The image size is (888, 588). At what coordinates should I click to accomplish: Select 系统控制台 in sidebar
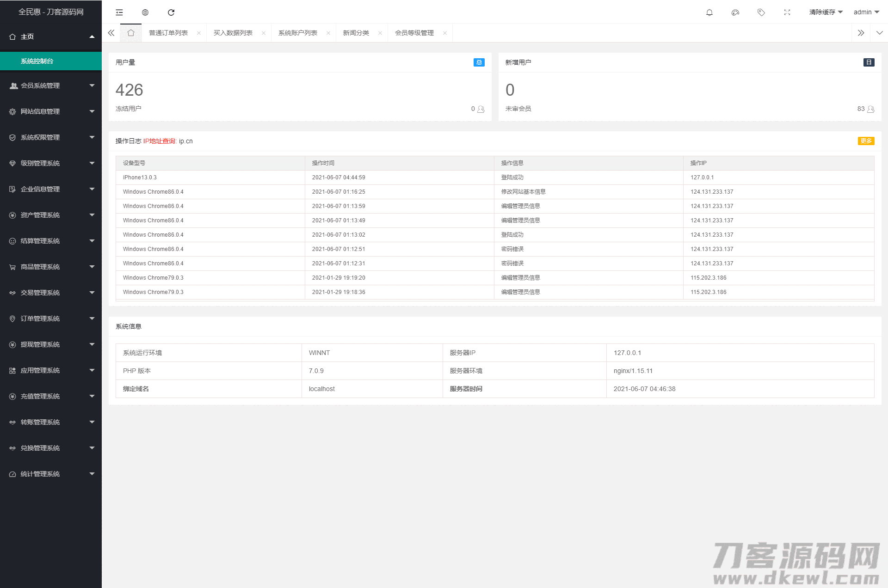point(37,61)
